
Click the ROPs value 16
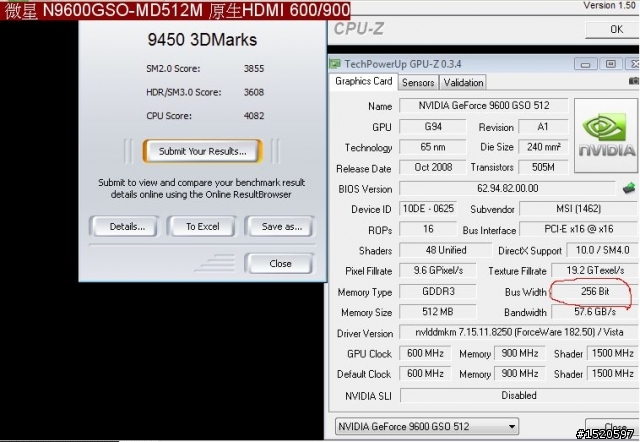click(428, 229)
